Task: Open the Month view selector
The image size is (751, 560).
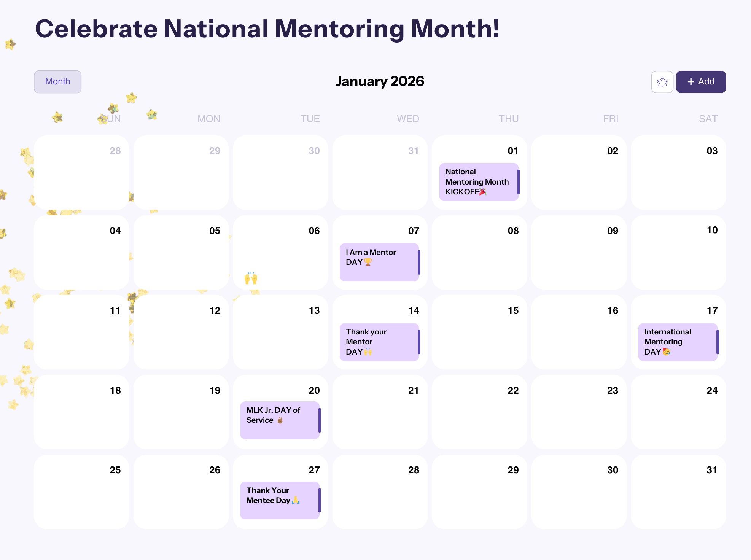Action: 57,81
